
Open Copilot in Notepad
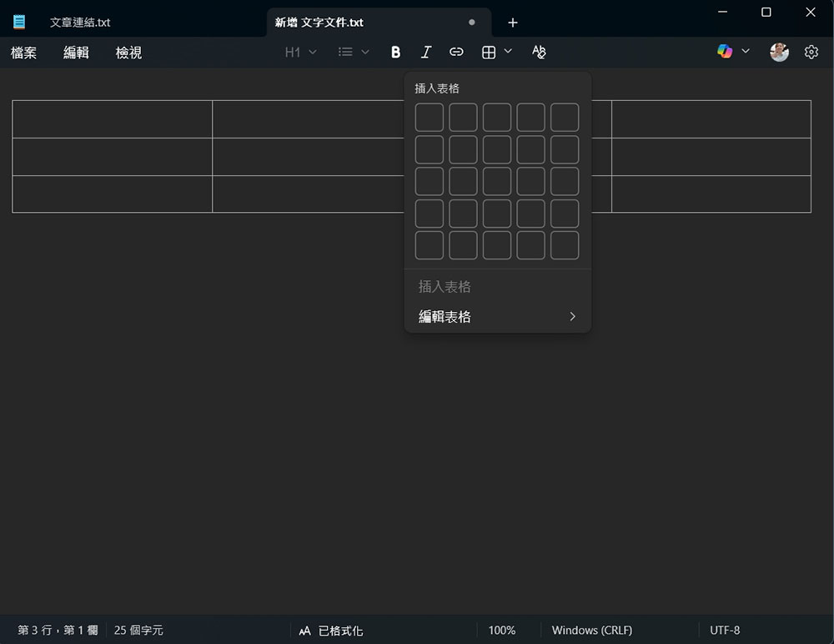pyautogui.click(x=726, y=51)
